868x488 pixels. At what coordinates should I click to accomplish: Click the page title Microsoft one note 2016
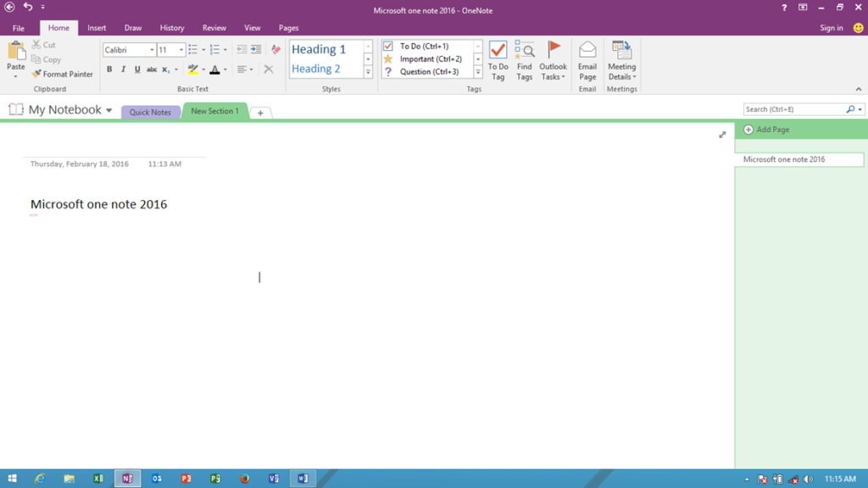point(98,204)
